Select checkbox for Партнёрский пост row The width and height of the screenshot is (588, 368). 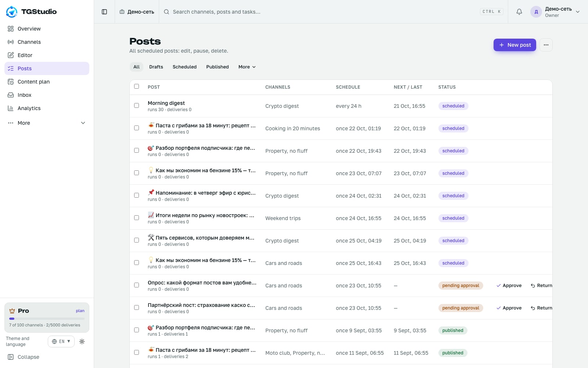click(137, 308)
